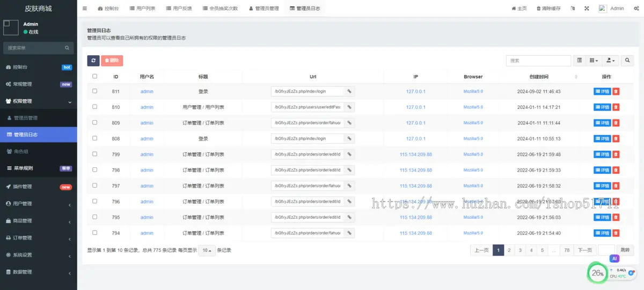The width and height of the screenshot is (644, 290).
Task: Delete log entry 799 with red trash icon
Action: tap(616, 154)
